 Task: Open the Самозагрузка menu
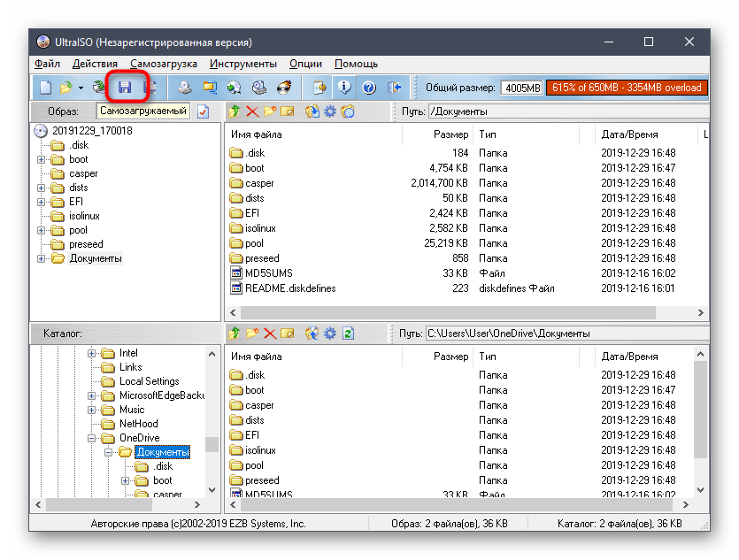pyautogui.click(x=163, y=64)
